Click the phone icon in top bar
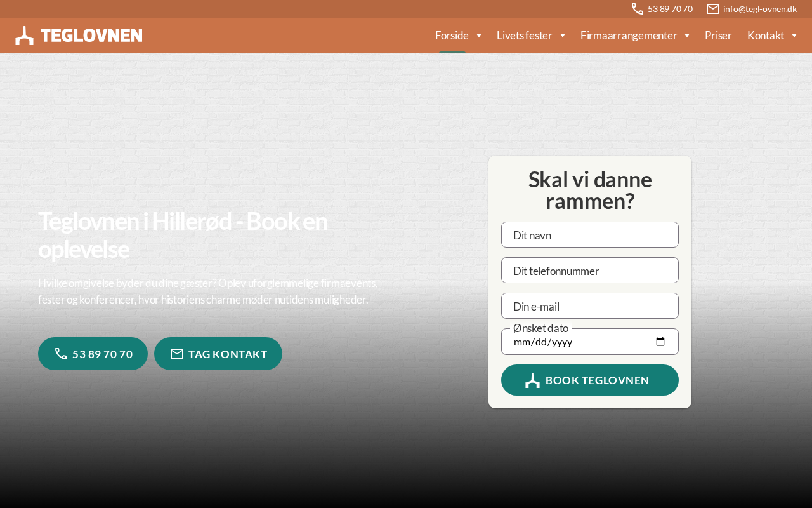This screenshot has height=508, width=812. pos(638,9)
